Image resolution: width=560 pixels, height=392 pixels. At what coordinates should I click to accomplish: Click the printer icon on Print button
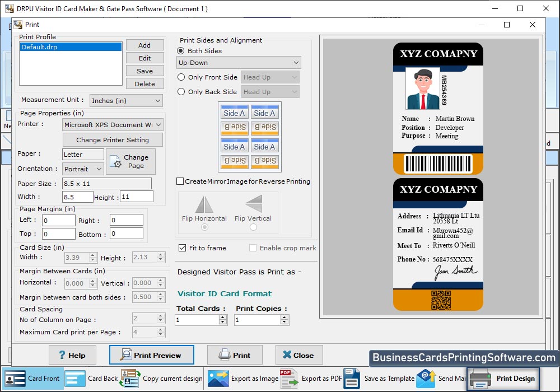coord(225,354)
